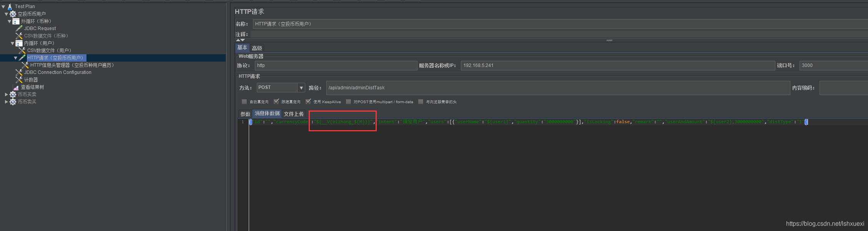Uncheck the 跟随重定向 checkbox
Viewport: 868px width, 231px height.
point(276,102)
